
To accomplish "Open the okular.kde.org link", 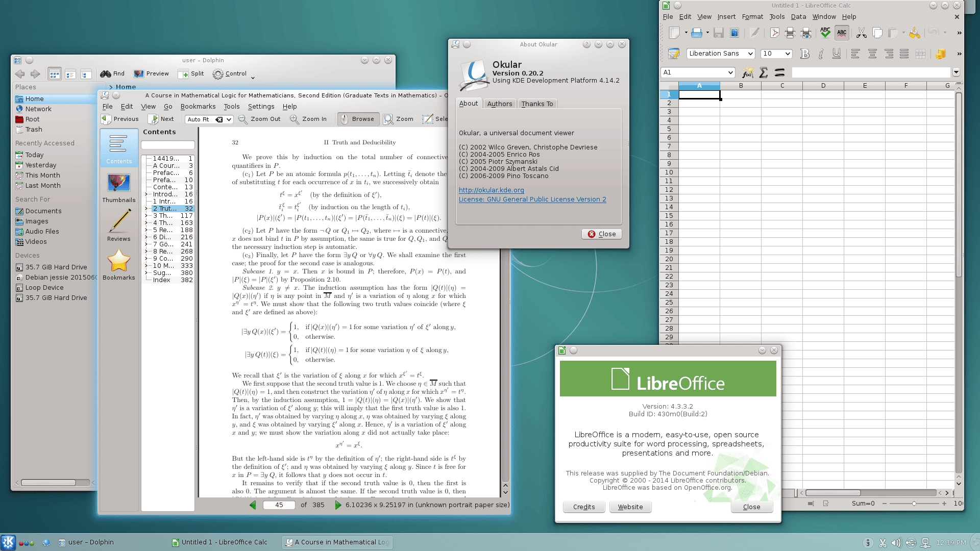I will point(491,190).
